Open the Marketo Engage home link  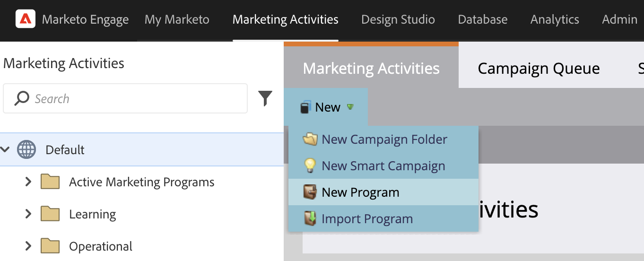(85, 19)
